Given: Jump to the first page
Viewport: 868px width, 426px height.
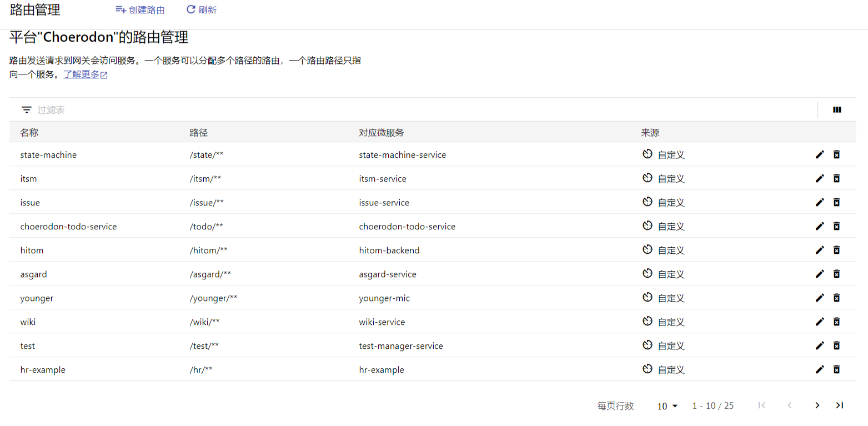Looking at the screenshot, I should pos(762,405).
